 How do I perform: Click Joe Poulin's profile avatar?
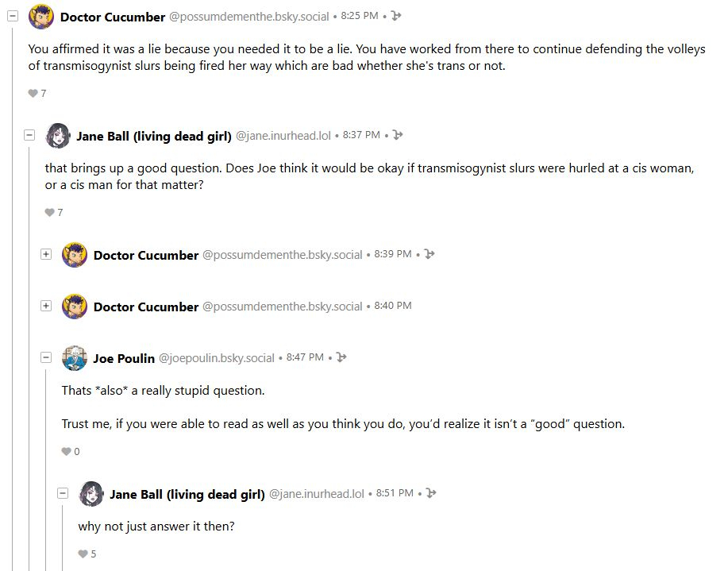[x=75, y=358]
